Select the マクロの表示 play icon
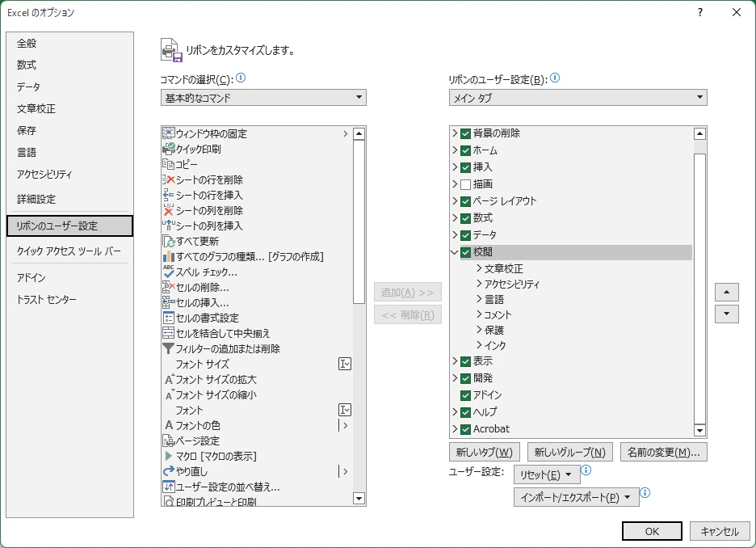Image resolution: width=756 pixels, height=548 pixels. [x=168, y=456]
